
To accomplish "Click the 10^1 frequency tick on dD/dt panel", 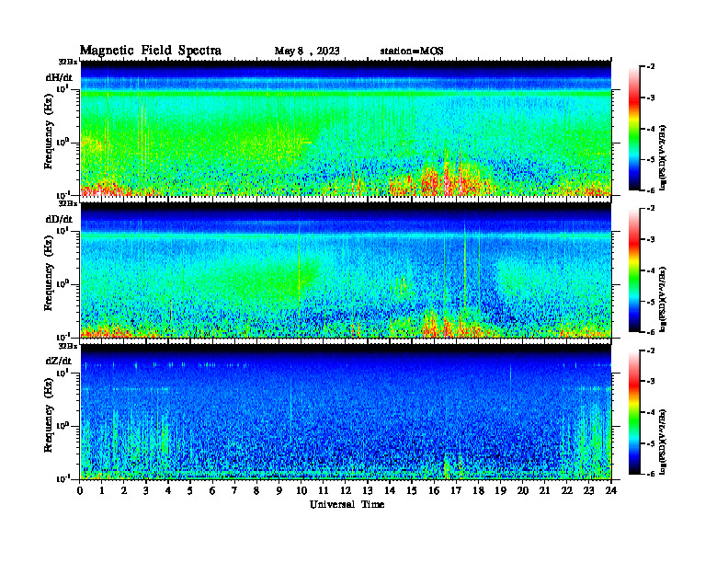I will click(x=63, y=230).
